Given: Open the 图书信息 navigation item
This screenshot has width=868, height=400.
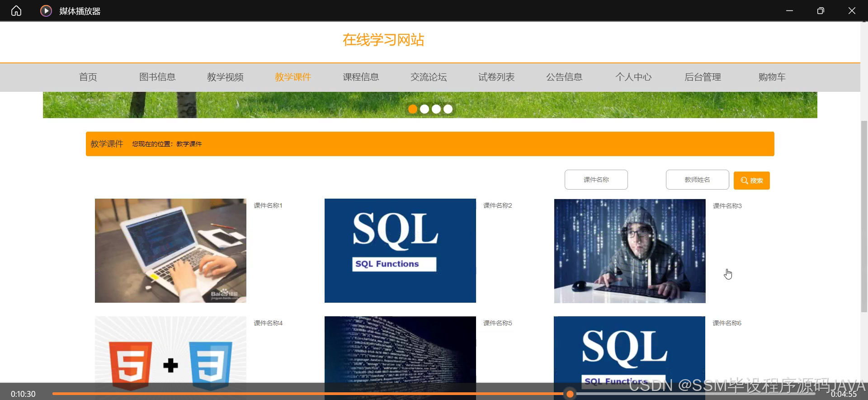Looking at the screenshot, I should click(x=157, y=77).
